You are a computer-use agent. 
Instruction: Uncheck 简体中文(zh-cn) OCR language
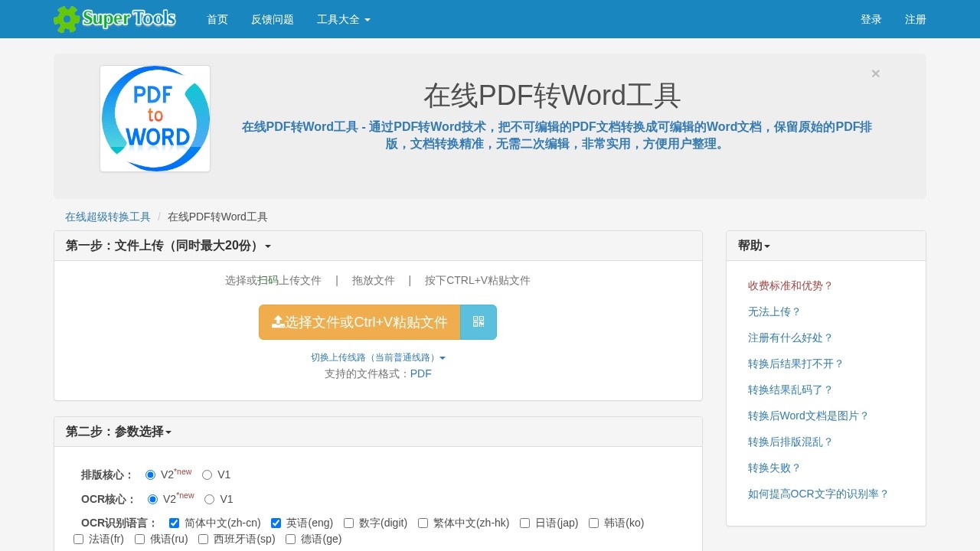coord(174,523)
